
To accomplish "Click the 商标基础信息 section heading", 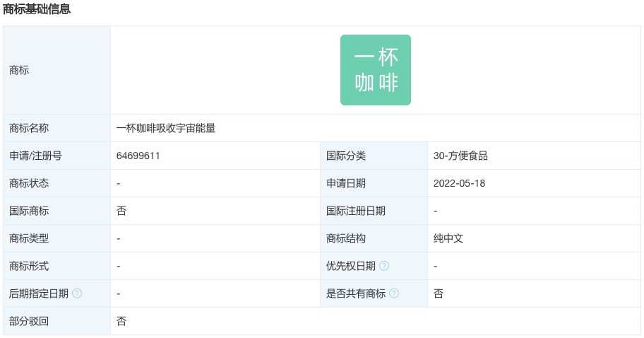I will (37, 10).
